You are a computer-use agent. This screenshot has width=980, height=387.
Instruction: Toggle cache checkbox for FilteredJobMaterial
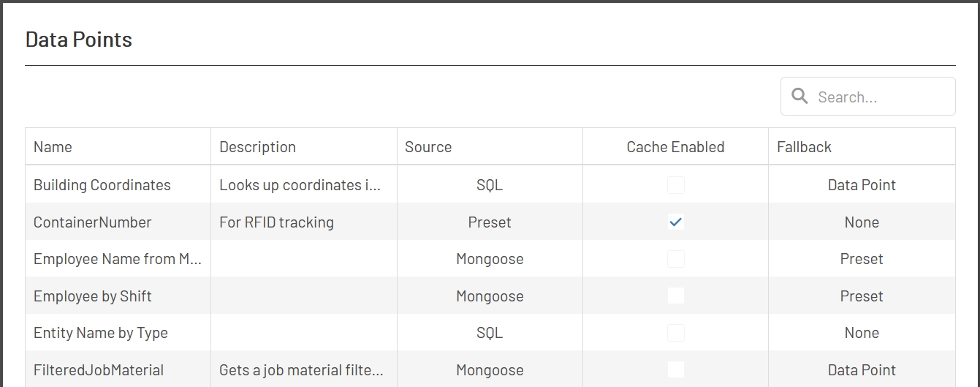coord(676,370)
